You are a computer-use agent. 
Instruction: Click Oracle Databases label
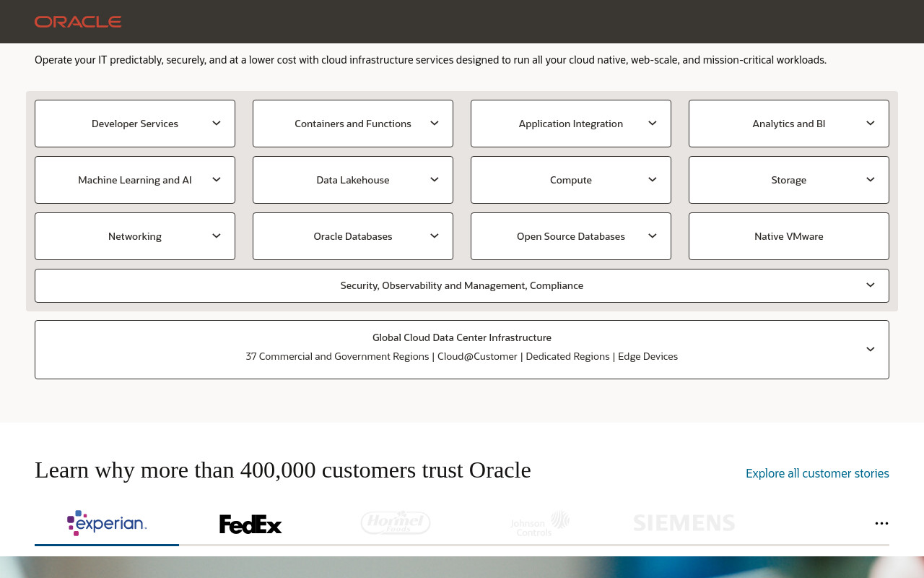tap(353, 236)
